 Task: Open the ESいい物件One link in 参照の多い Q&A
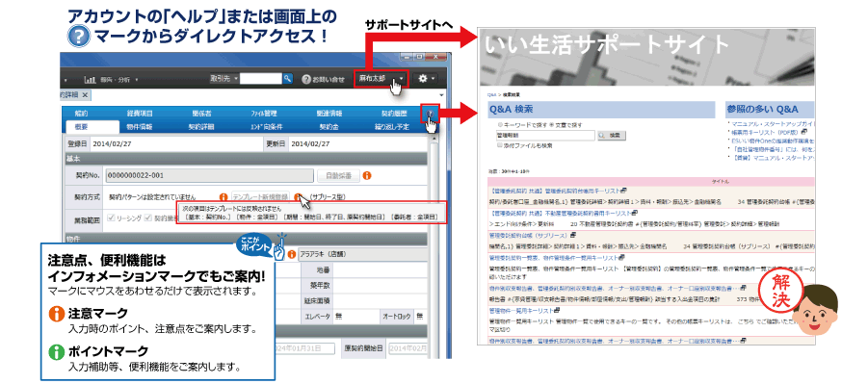[x=773, y=141]
